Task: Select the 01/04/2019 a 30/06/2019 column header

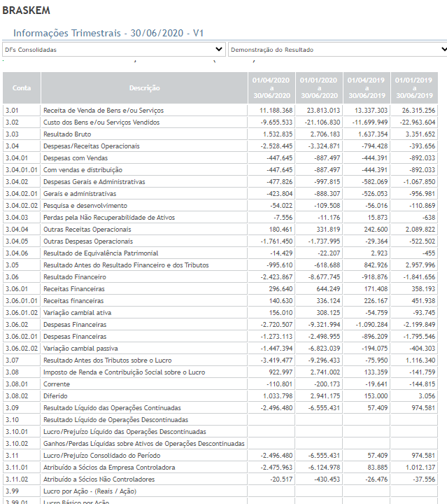Action: (x=367, y=87)
